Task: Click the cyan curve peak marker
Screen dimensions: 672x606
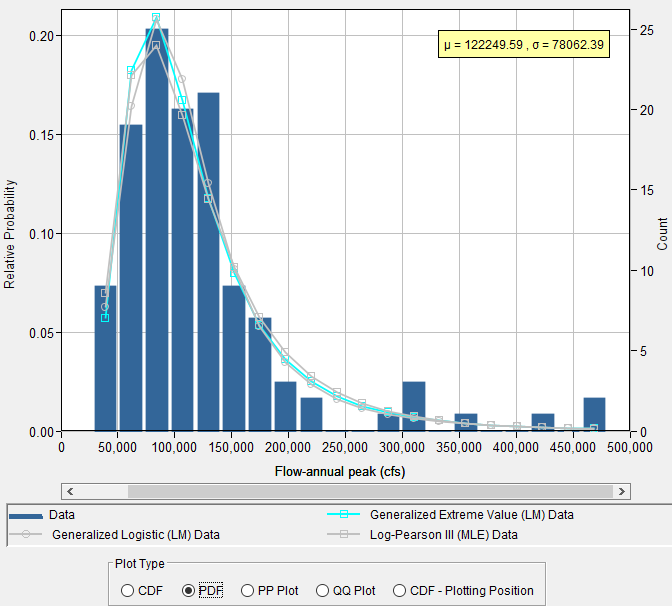Action: [156, 17]
